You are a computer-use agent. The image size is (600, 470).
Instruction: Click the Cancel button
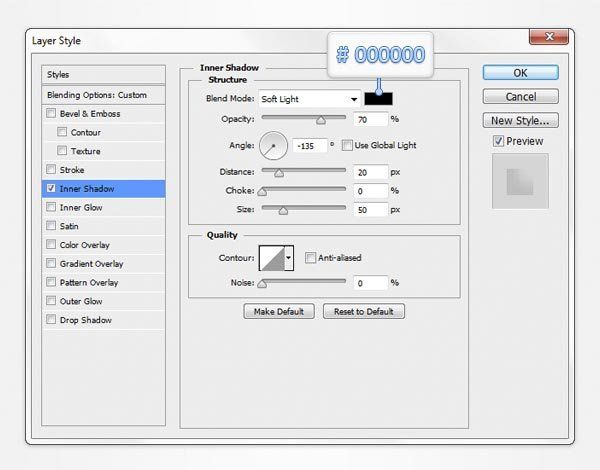click(520, 96)
